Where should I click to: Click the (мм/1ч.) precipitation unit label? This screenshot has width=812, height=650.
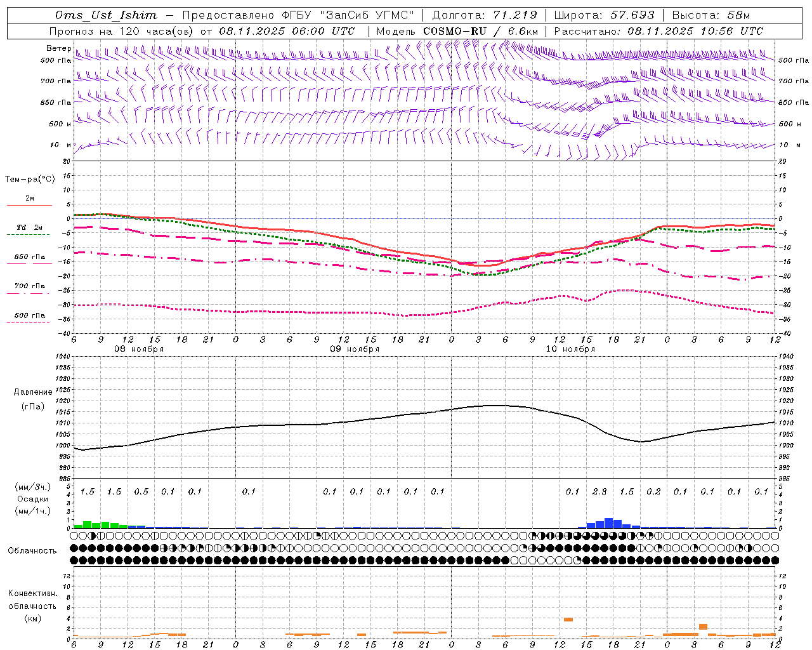pyautogui.click(x=33, y=511)
